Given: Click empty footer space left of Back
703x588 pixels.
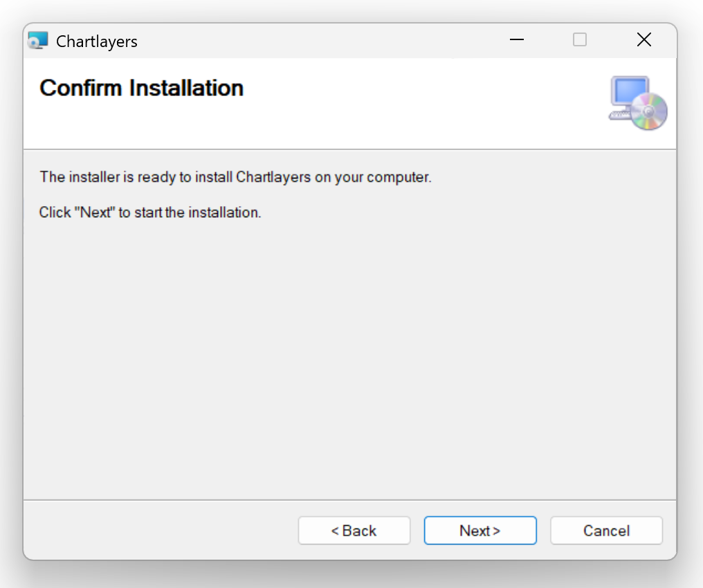Looking at the screenshot, I should pos(159,531).
